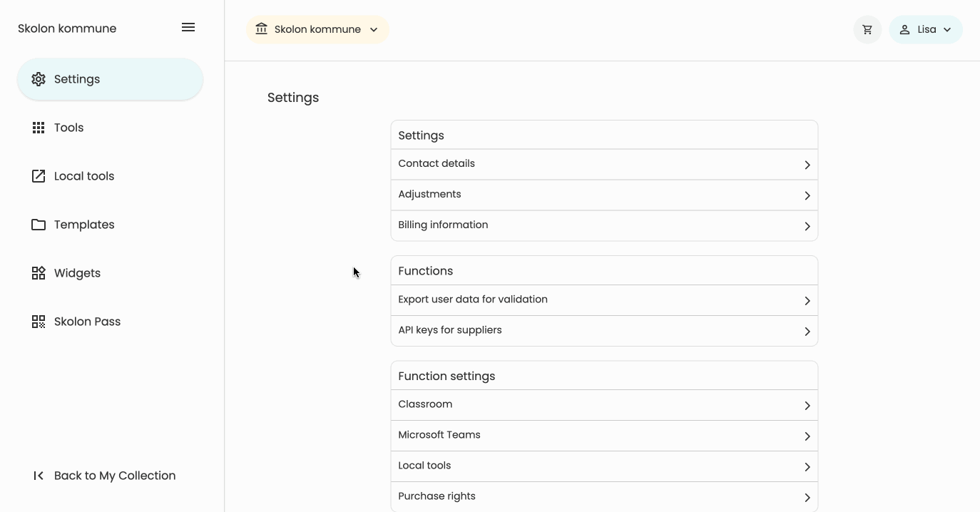
Task: Click the Skolon Pass icon
Action: [39, 321]
